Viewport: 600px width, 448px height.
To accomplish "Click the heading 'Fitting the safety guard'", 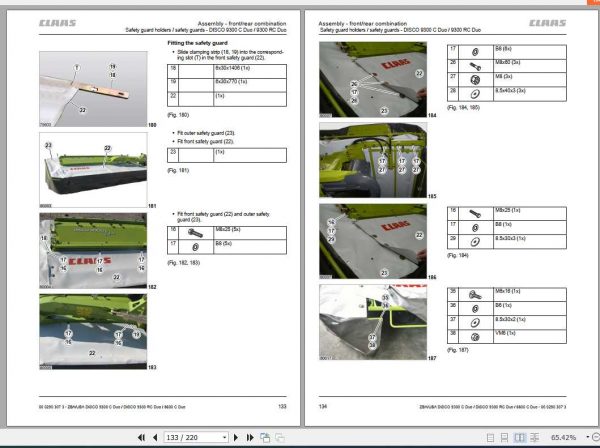I will click(197, 43).
